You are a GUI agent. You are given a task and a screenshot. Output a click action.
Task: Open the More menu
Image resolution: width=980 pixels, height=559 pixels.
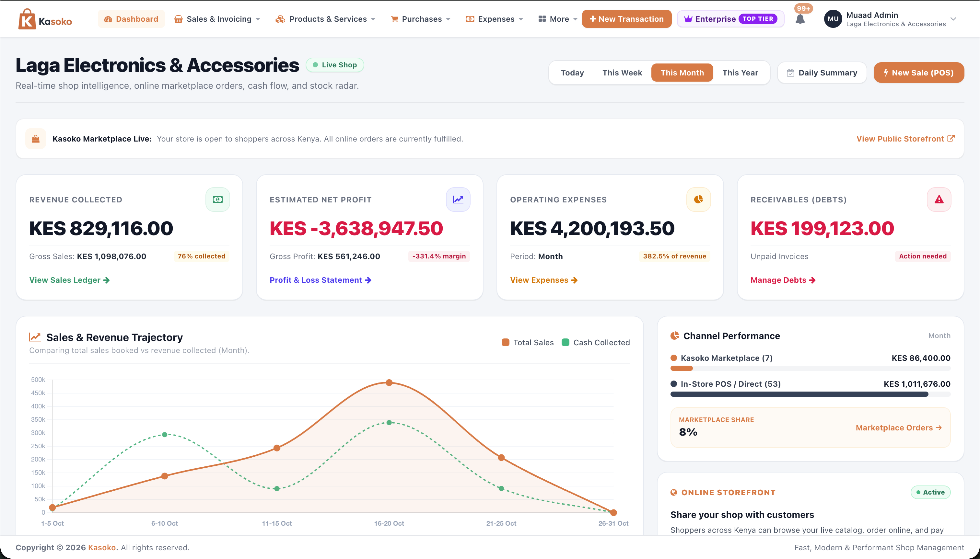point(558,19)
